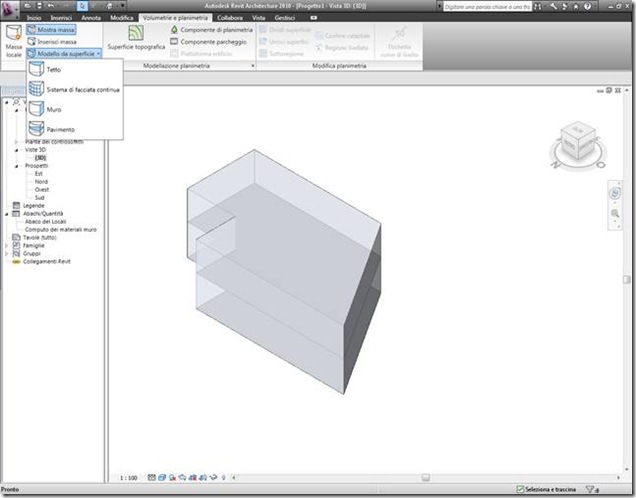
Task: Open the Help question mark icon
Action: click(x=587, y=6)
